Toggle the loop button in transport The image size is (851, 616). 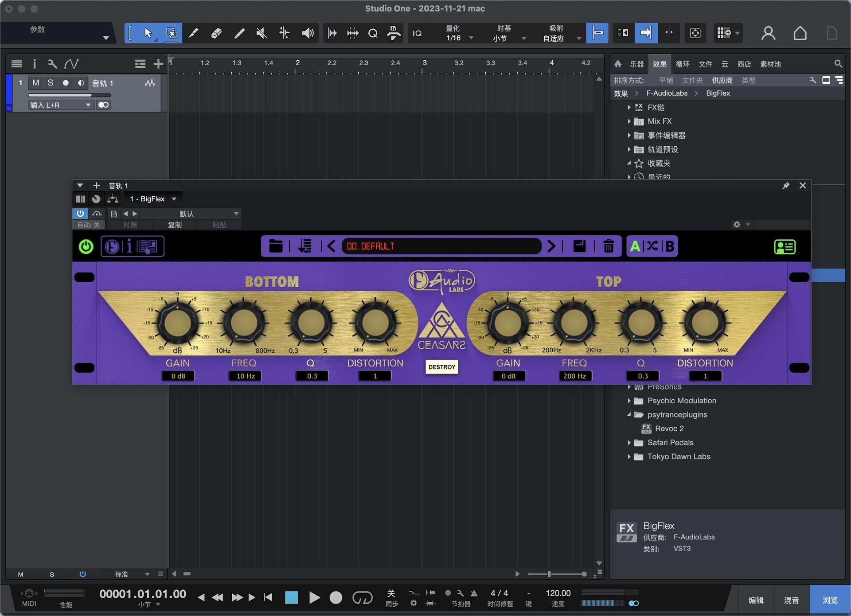tap(362, 598)
